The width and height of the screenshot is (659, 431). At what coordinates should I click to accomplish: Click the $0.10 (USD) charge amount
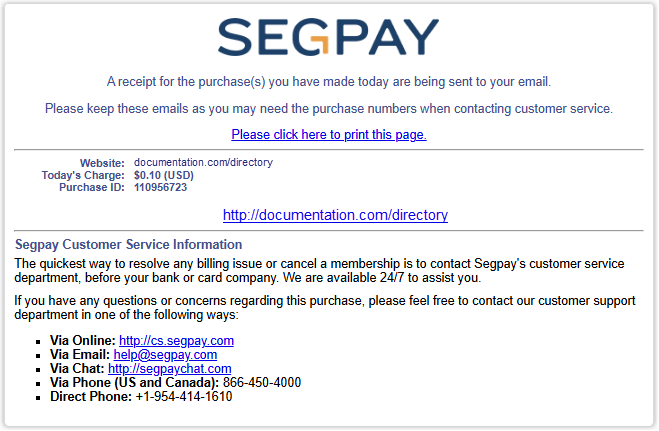[163, 175]
